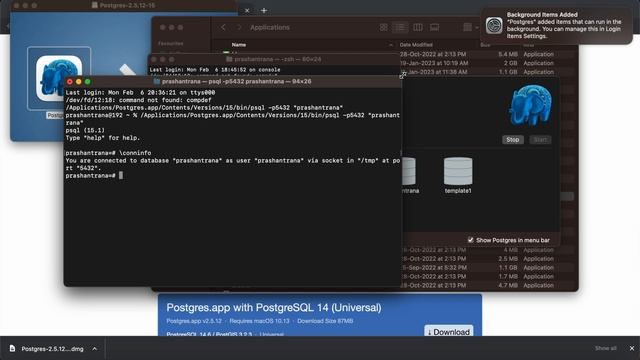The image size is (640, 360).
Task: Open the Finder group-by dropdown
Action: click(470, 27)
